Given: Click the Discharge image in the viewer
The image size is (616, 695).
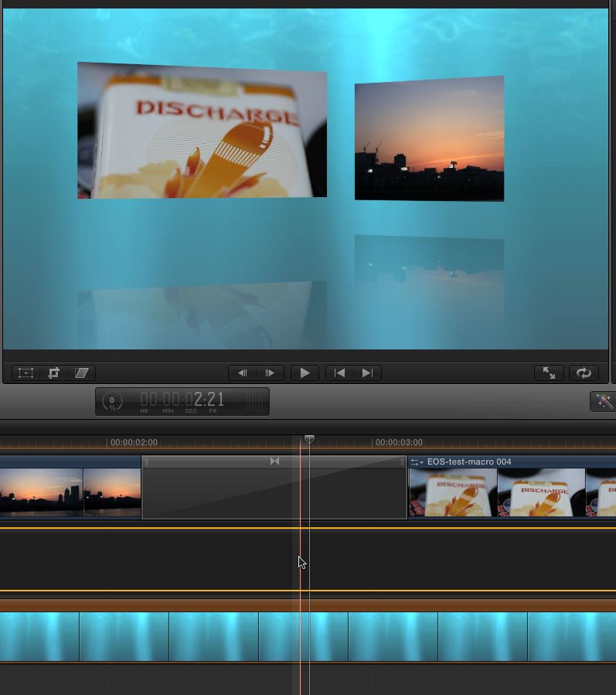Looking at the screenshot, I should tap(202, 131).
